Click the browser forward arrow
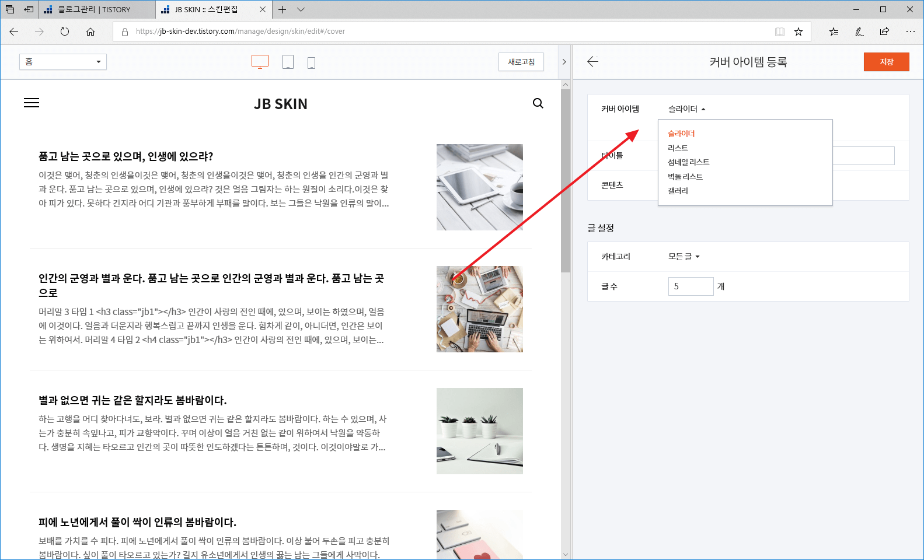 [39, 32]
